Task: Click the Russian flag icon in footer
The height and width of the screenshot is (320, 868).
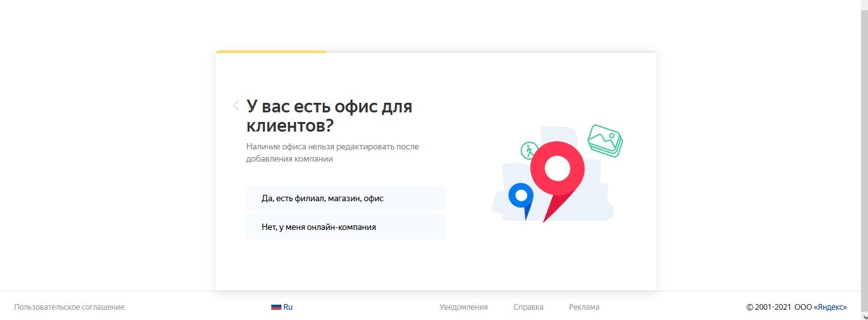Action: click(x=276, y=307)
